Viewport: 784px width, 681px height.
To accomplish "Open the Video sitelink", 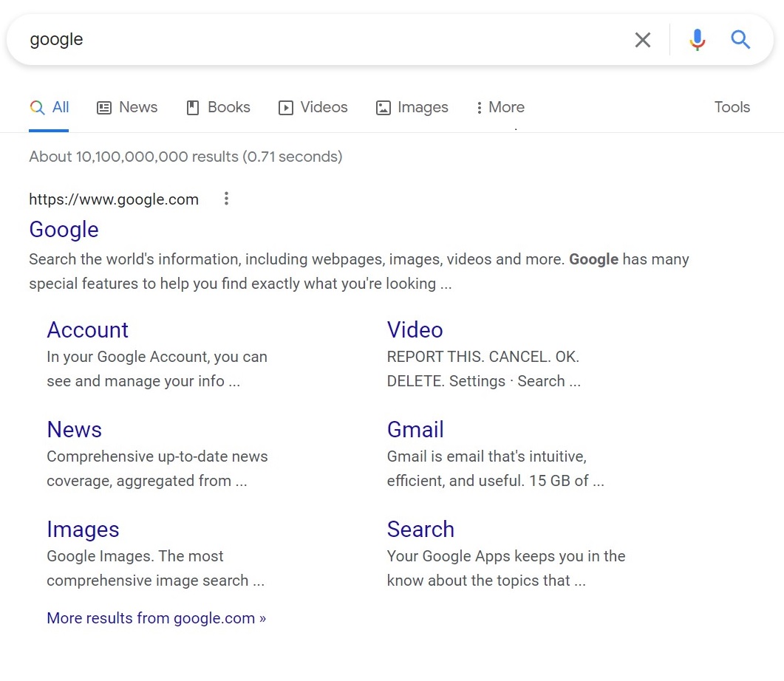I will click(x=415, y=329).
